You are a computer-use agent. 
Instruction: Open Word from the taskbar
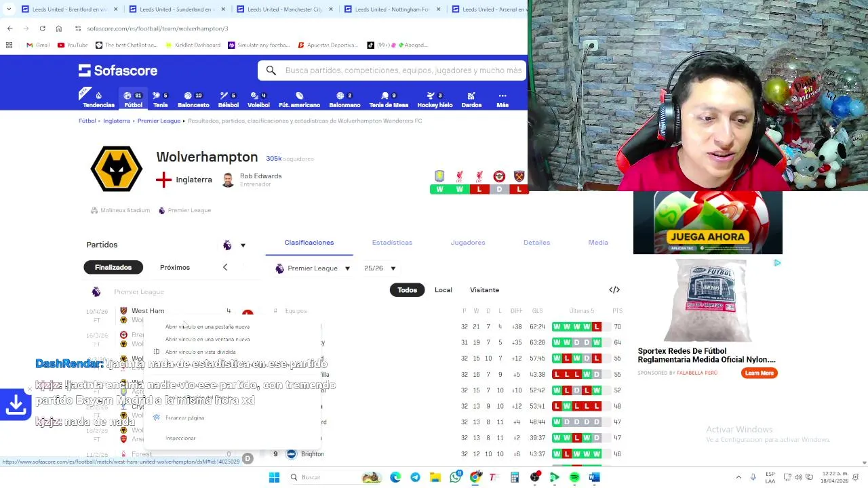tap(594, 477)
